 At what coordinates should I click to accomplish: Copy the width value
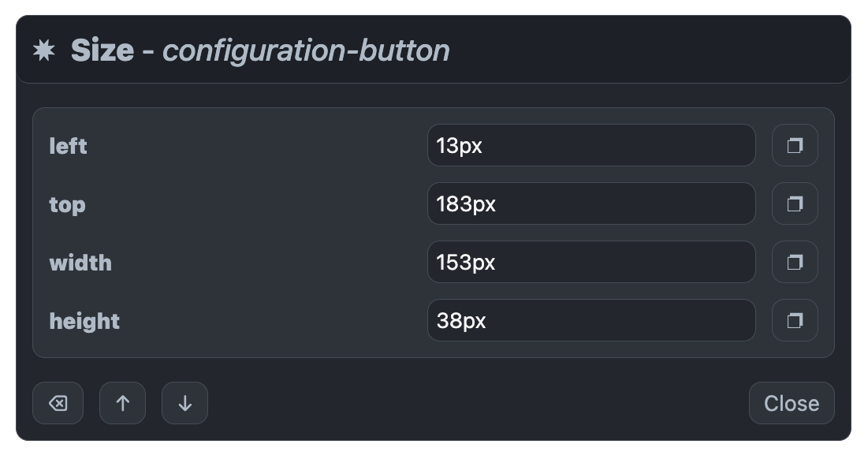795,262
